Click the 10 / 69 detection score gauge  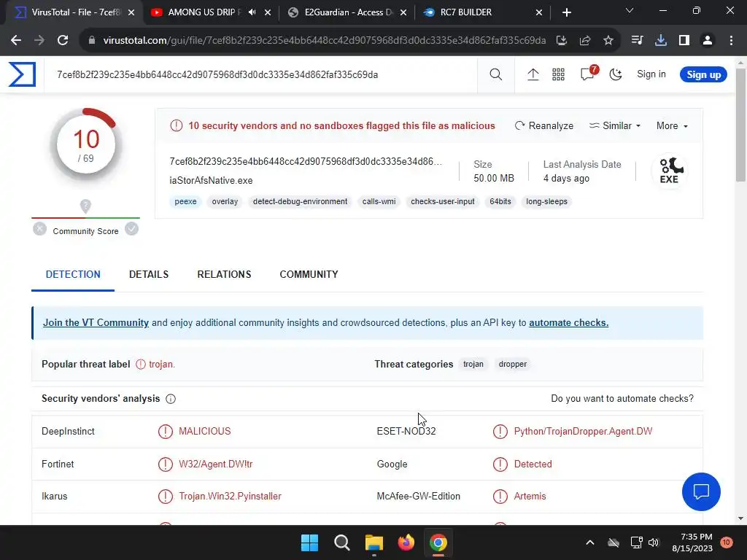86,144
